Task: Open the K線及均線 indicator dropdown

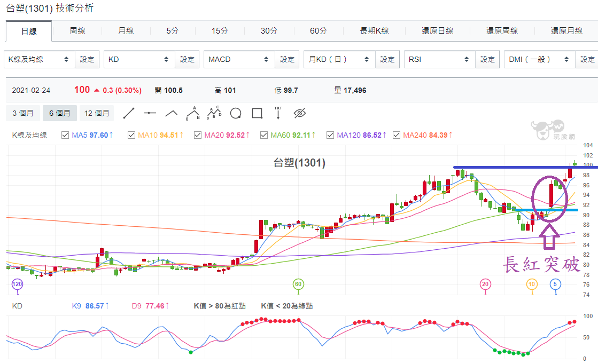Action: (x=40, y=59)
